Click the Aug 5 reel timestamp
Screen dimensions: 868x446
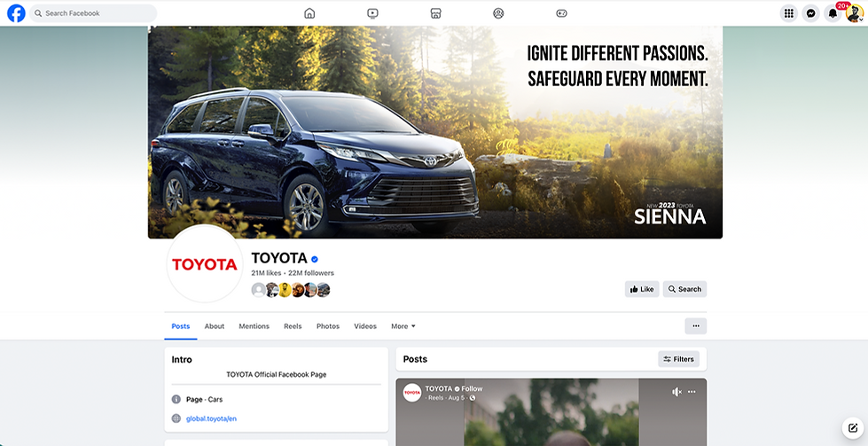tap(457, 398)
